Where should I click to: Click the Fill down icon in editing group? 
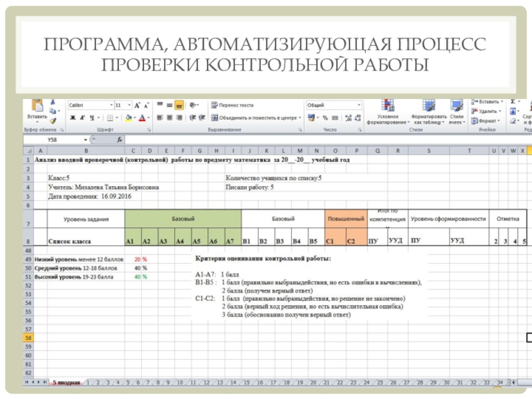(x=513, y=111)
